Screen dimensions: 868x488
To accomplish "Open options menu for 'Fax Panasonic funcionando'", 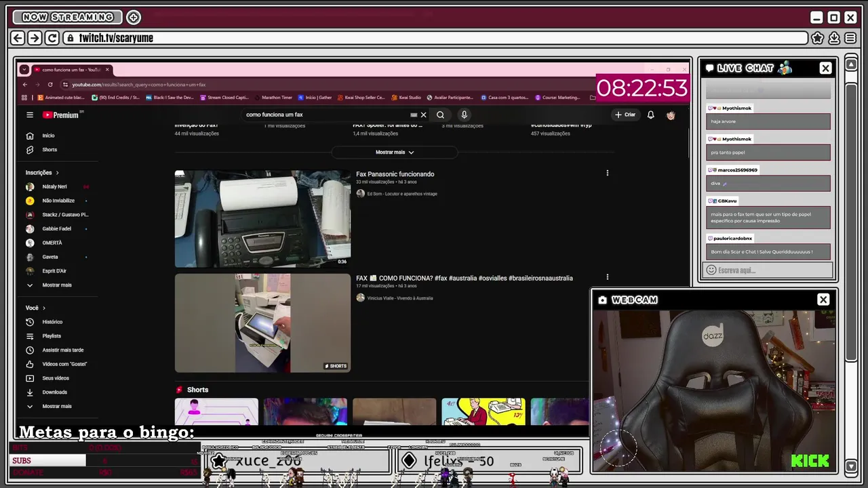I will click(608, 173).
